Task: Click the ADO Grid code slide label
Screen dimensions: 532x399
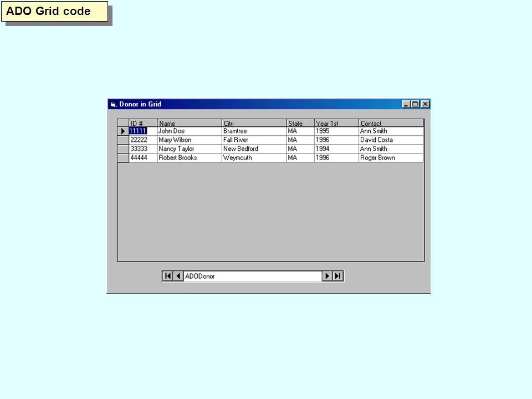Action: (55, 11)
